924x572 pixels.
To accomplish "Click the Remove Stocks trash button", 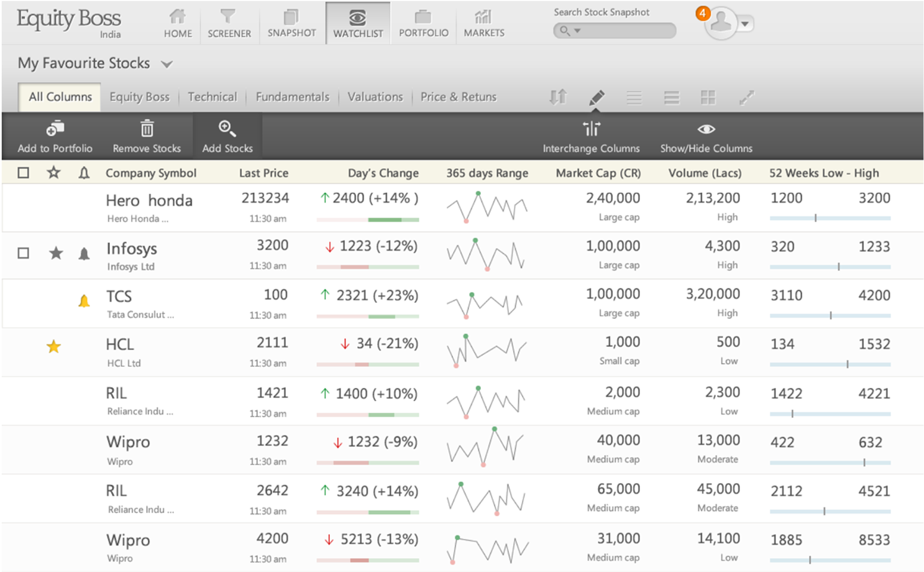I will tap(147, 137).
